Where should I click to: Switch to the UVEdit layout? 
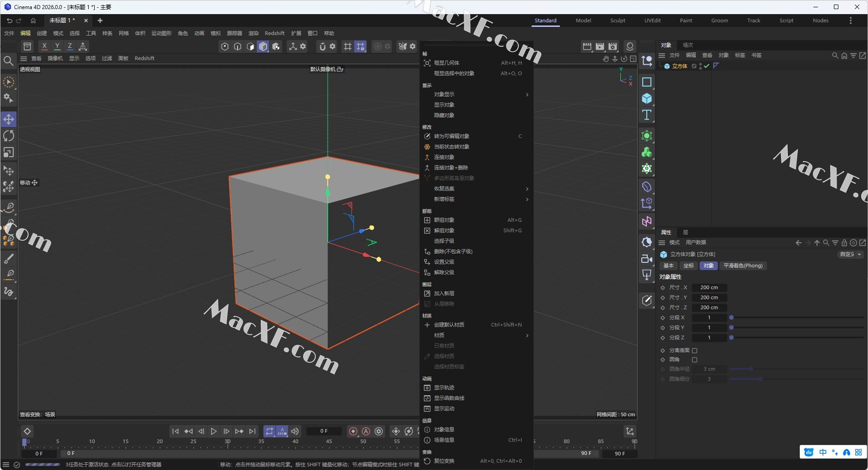click(x=652, y=20)
